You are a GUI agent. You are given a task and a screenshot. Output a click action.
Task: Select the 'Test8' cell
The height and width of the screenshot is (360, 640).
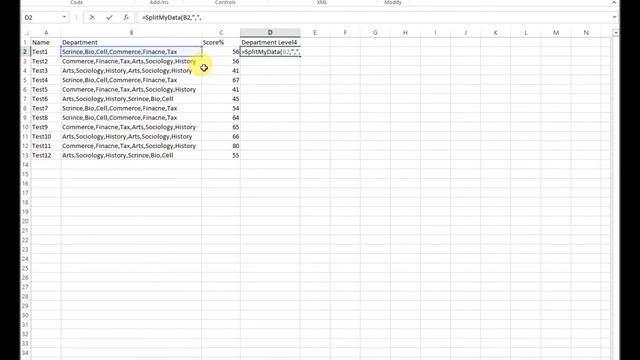(x=46, y=118)
